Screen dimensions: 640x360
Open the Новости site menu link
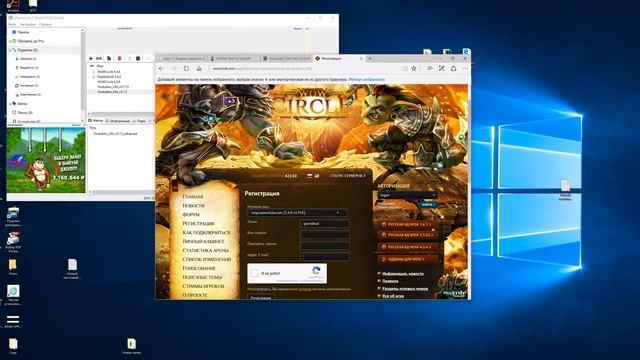(193, 206)
